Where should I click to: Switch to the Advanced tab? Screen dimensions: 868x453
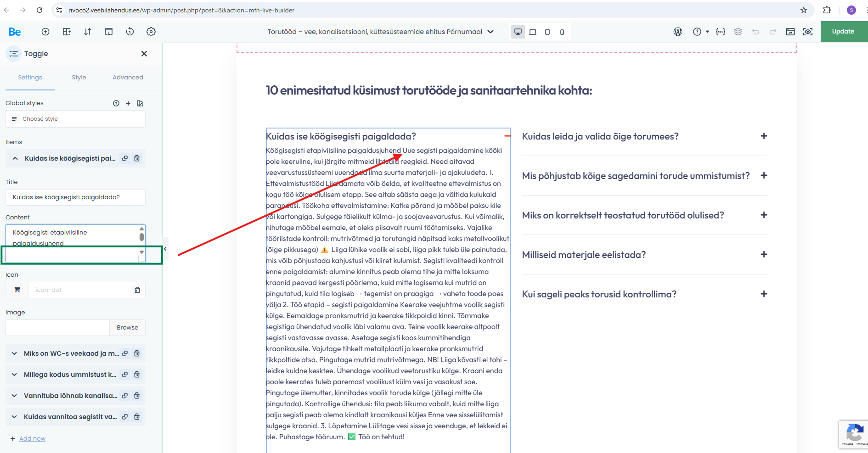coord(128,78)
